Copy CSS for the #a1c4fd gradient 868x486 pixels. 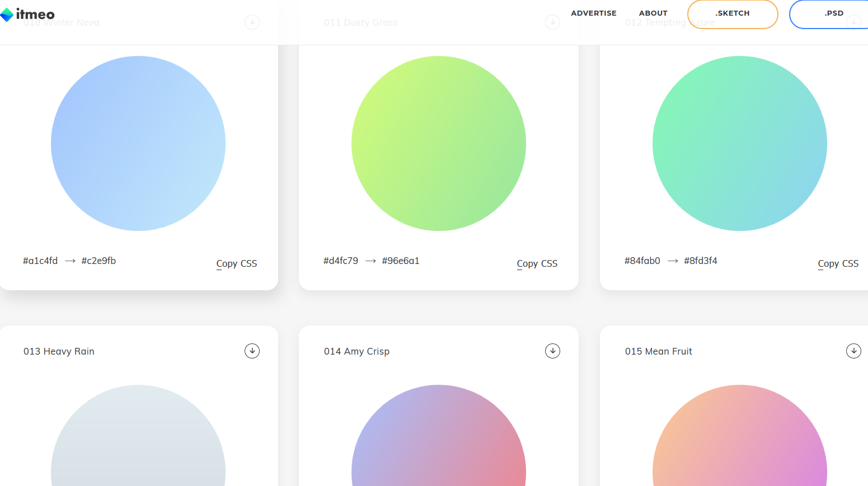coord(237,263)
